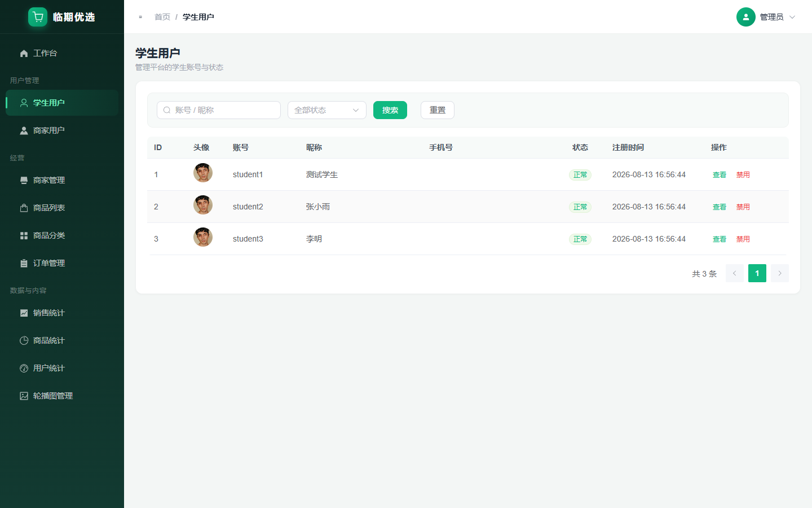812x508 pixels.
Task: Open the 商品列表 menu item
Action: pos(62,208)
